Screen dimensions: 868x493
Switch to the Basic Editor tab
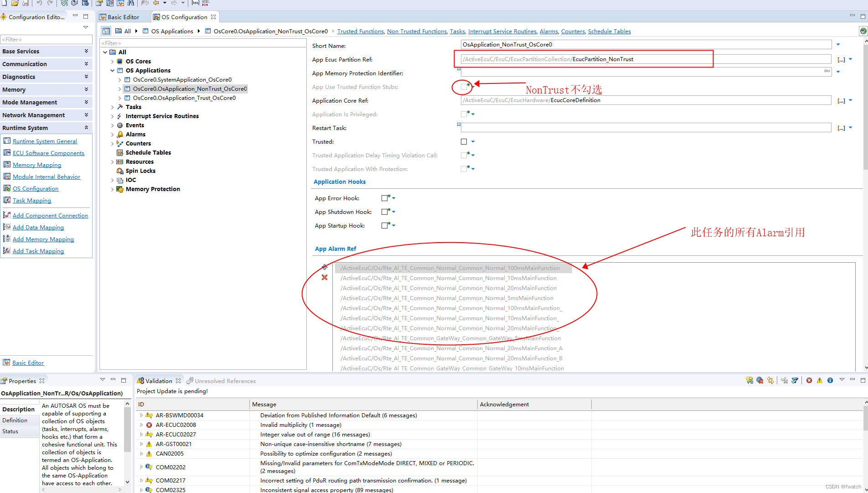pos(123,17)
